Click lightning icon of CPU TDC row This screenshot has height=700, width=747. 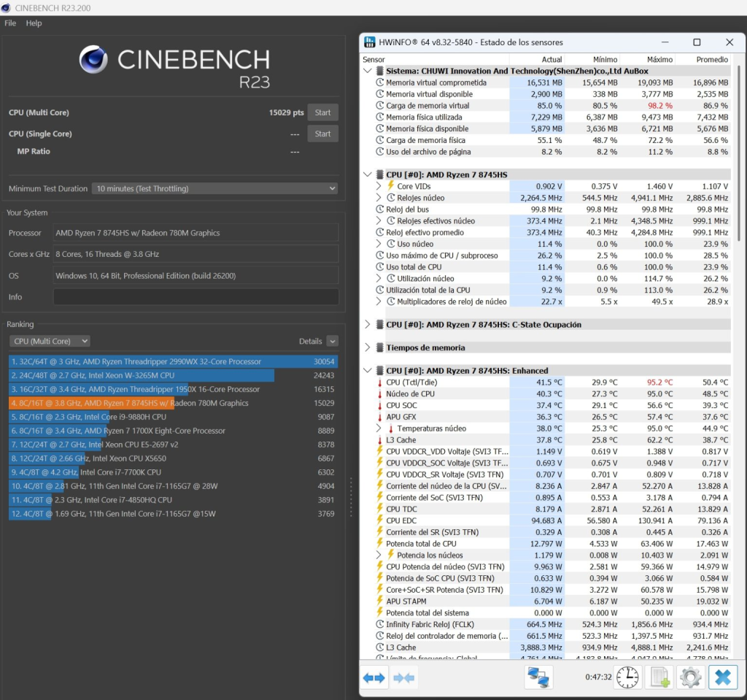point(379,509)
